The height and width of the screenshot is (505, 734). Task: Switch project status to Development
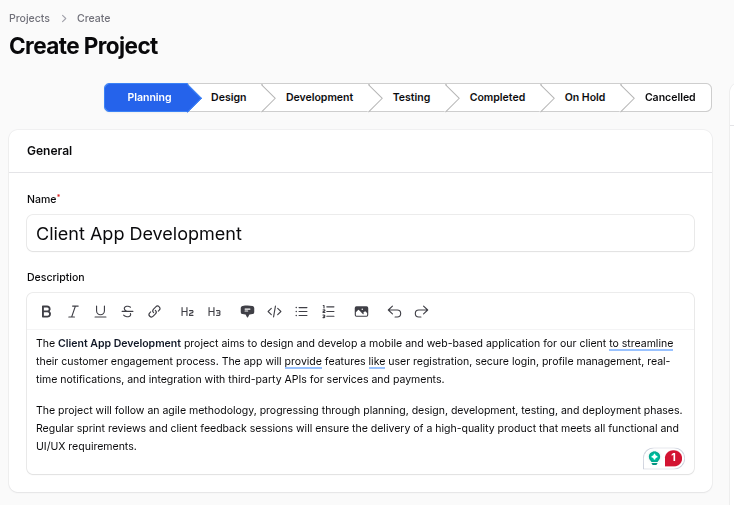click(319, 97)
